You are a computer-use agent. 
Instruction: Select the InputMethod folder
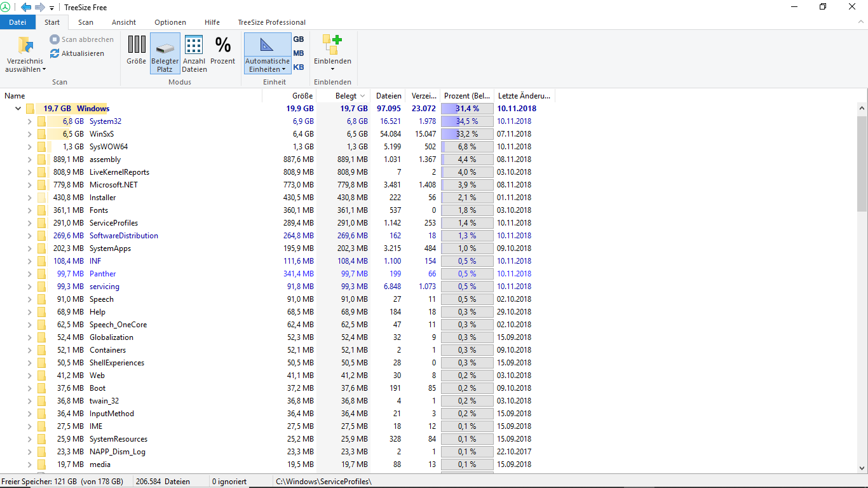pyautogui.click(x=111, y=414)
